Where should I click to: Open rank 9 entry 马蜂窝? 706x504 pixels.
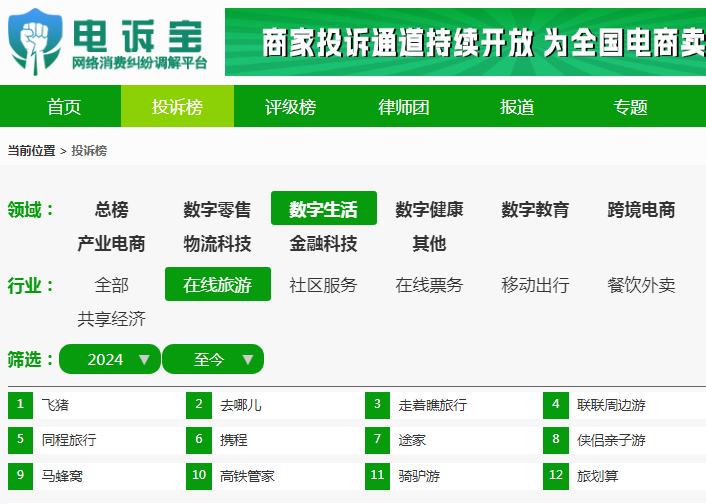tap(62, 476)
